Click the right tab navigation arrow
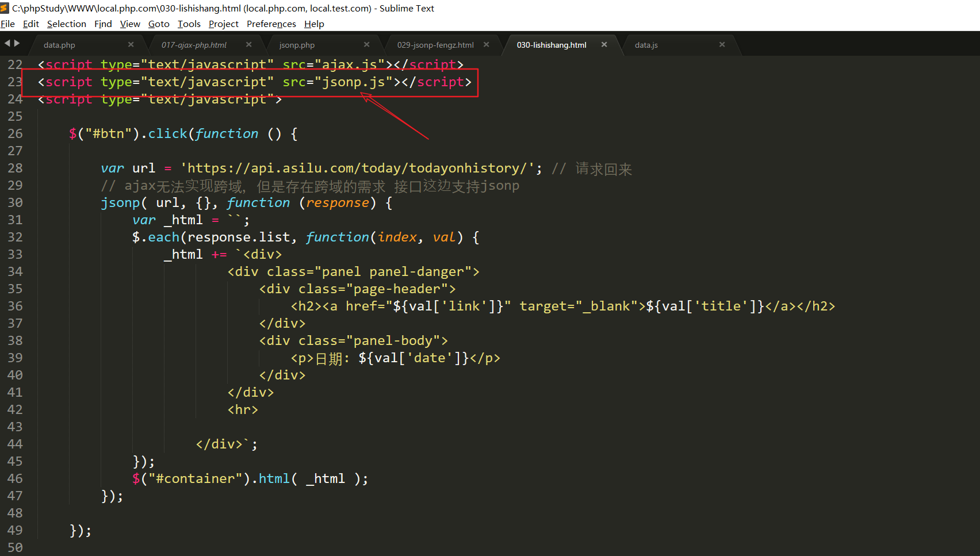 coord(17,43)
